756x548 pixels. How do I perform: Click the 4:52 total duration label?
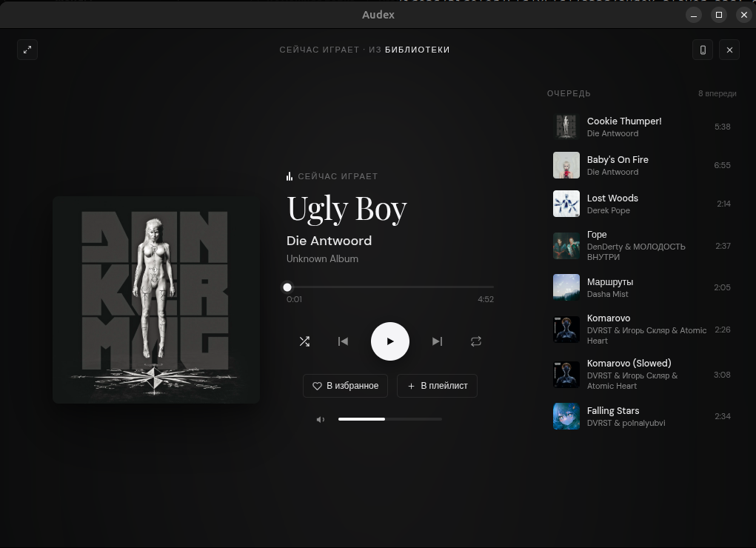(486, 300)
